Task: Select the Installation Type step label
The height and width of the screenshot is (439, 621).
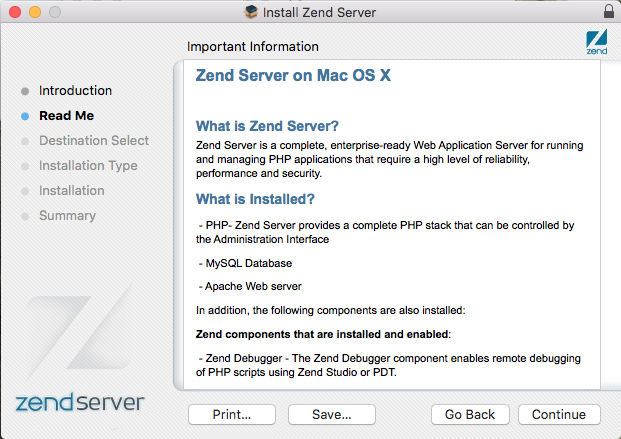Action: pos(88,165)
